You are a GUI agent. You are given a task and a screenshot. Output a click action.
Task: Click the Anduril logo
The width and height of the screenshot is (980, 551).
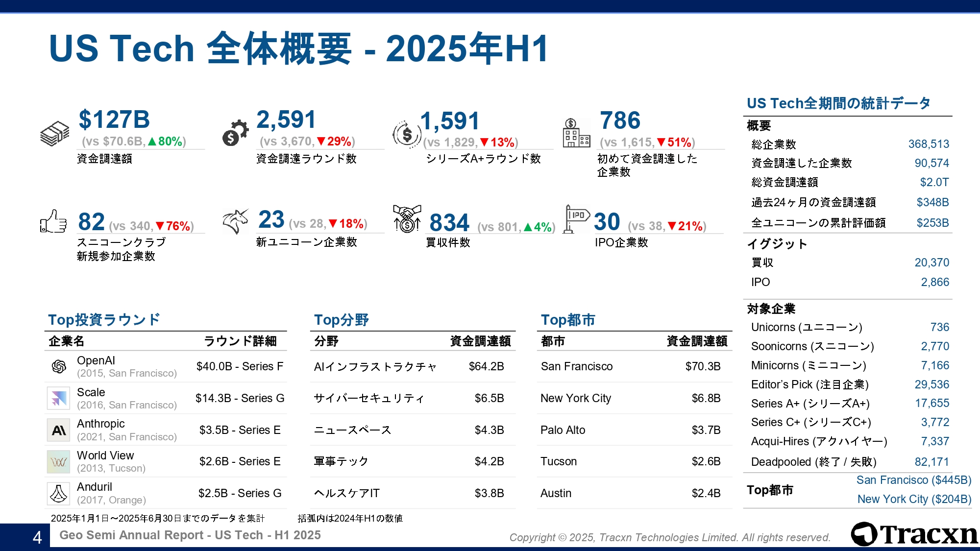[59, 493]
